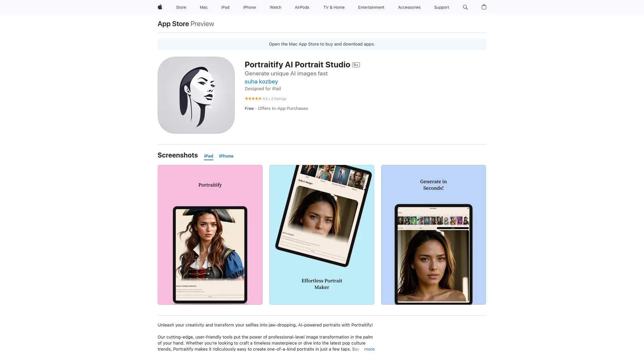Viewport: 644px width, 362px height.
Task: Toggle free price button to purchase
Action: [x=249, y=108]
